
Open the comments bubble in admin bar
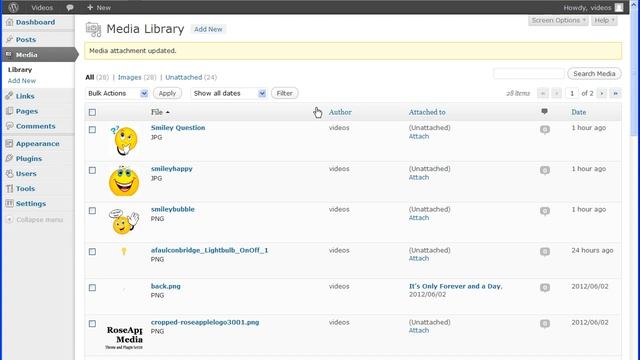70,7
